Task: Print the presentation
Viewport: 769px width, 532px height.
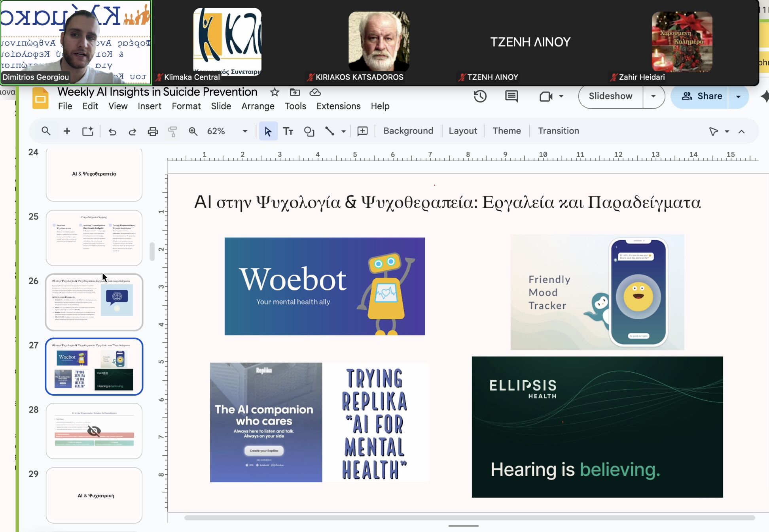Action: (x=153, y=131)
